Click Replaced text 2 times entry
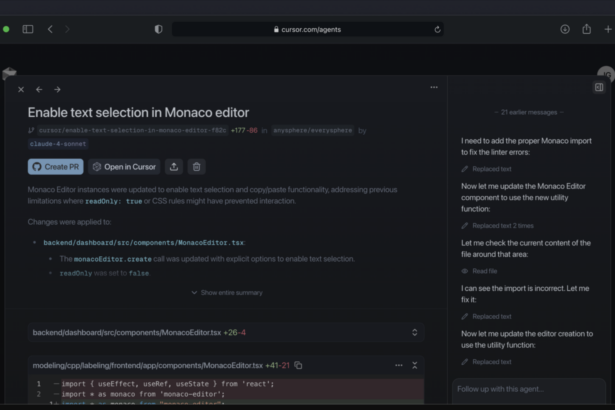The image size is (615, 410). 503,226
